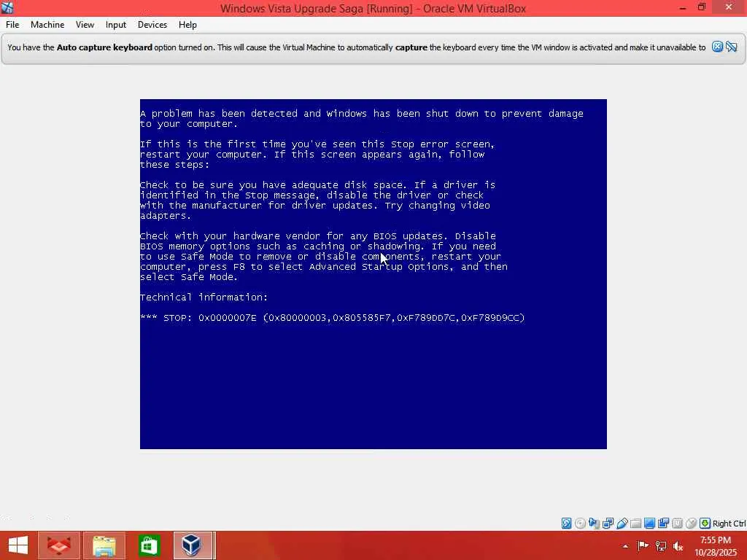
Task: Dismiss the auto capture keyboard notification
Action: [718, 47]
